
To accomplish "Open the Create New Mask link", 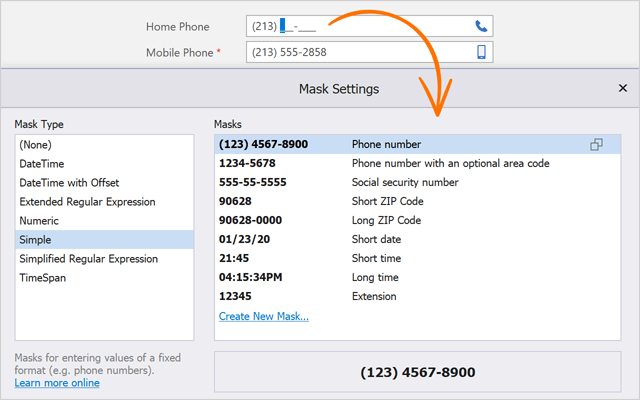I will 264,316.
